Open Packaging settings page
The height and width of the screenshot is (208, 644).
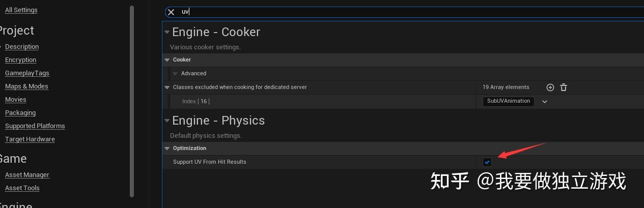tap(20, 113)
